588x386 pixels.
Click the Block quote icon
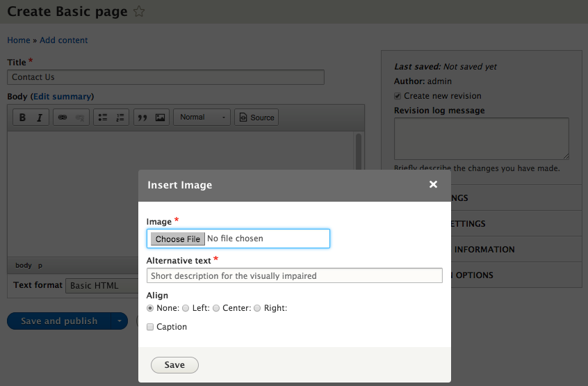(143, 118)
